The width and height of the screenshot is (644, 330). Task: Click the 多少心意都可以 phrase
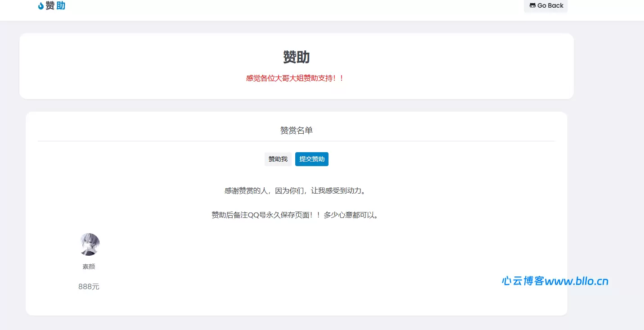pos(351,215)
